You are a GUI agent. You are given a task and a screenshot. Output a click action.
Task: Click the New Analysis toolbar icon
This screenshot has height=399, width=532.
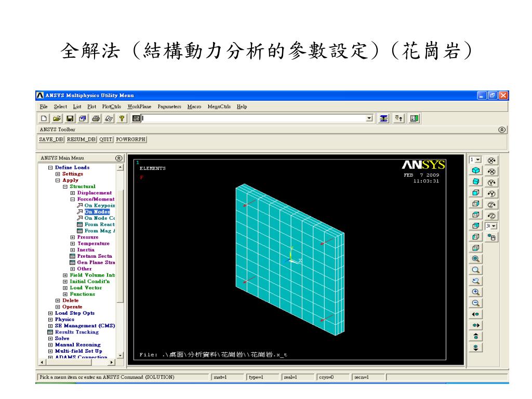[x=44, y=118]
